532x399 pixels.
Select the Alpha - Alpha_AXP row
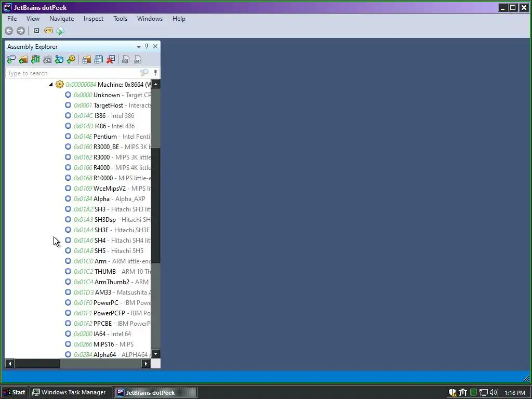click(105, 199)
